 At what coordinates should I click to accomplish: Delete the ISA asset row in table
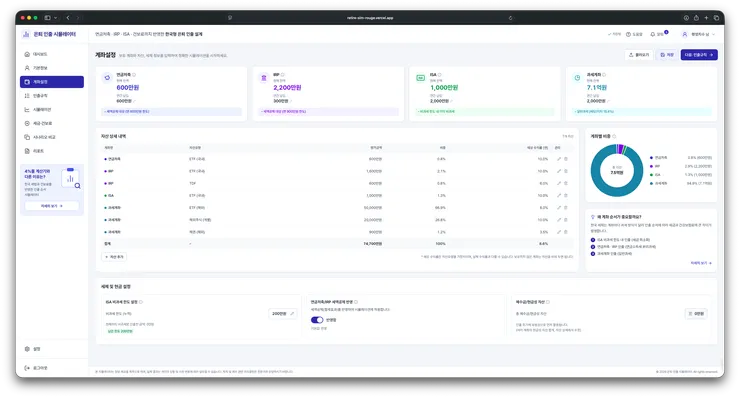coord(566,195)
